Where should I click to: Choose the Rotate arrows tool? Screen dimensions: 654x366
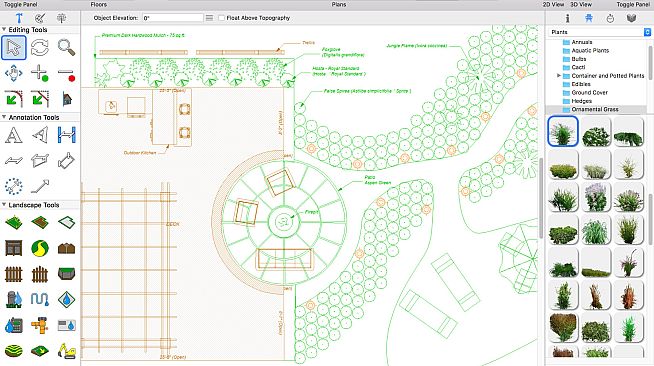click(40, 48)
